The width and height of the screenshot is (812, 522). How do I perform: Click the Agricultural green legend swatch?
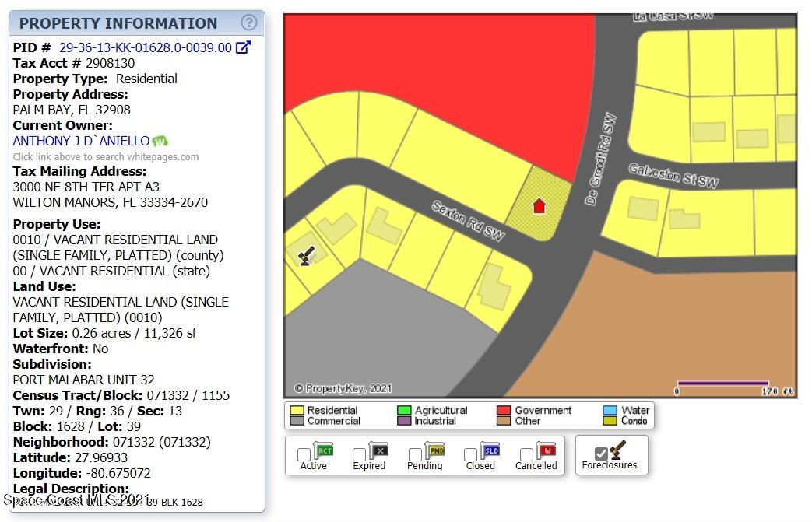click(x=404, y=410)
